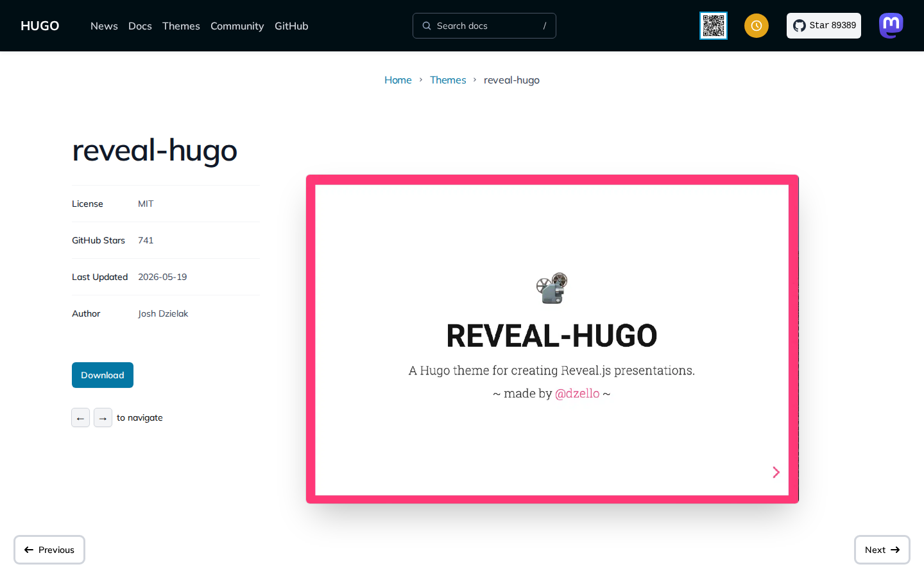Click the reveal-hugo page title
The height and width of the screenshot is (578, 924).
click(x=155, y=150)
